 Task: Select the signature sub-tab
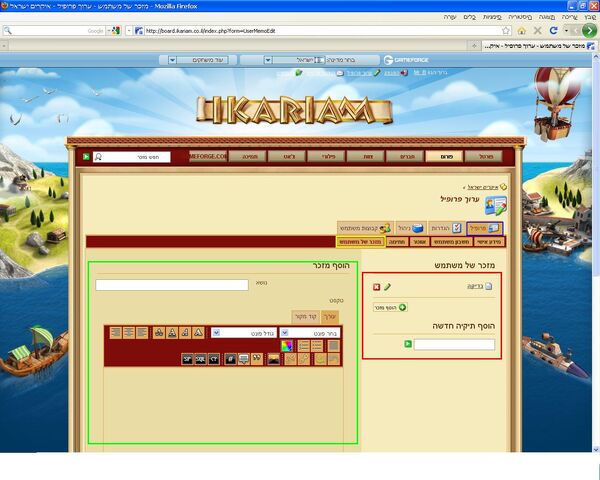tap(397, 242)
